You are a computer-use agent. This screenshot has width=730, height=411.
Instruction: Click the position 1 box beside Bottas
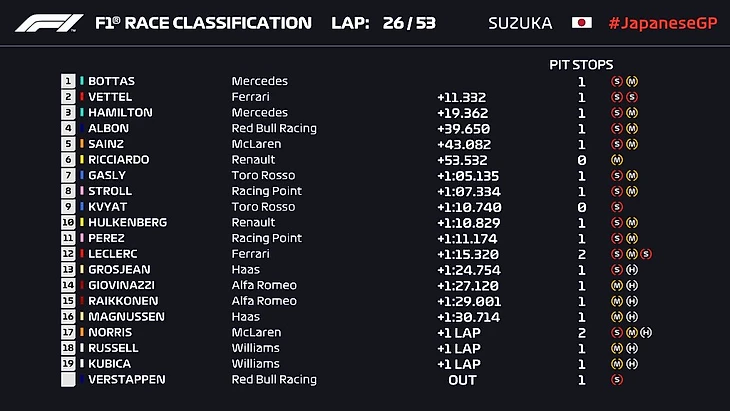click(x=68, y=81)
